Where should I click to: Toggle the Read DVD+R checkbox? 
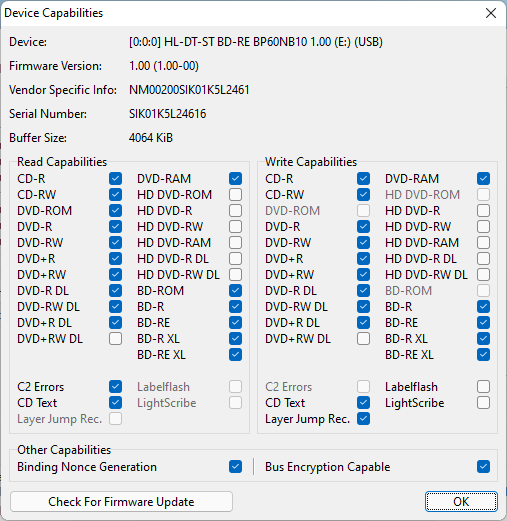tap(115, 258)
